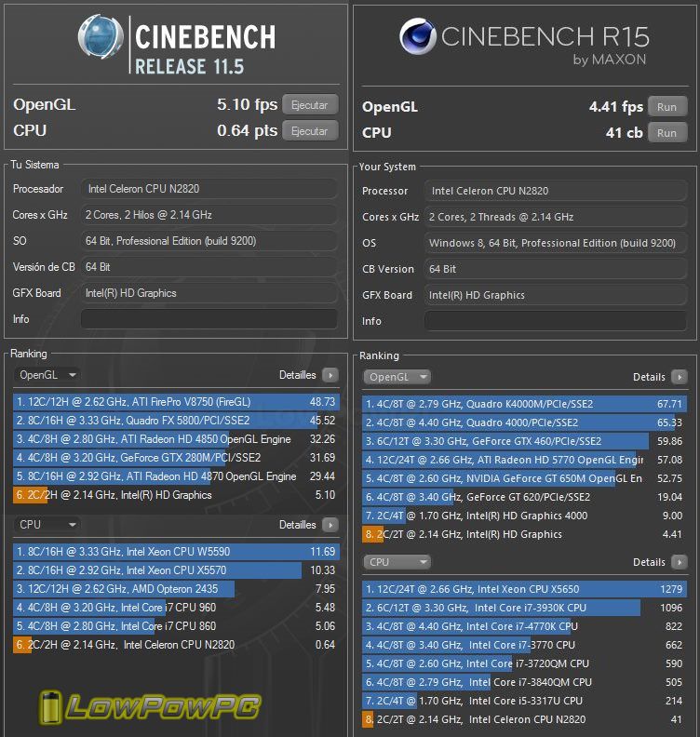Viewport: 700px width, 737px height.
Task: Select the GeForce GTX 280M/PCI/SSE2 ranking row
Action: (176, 458)
